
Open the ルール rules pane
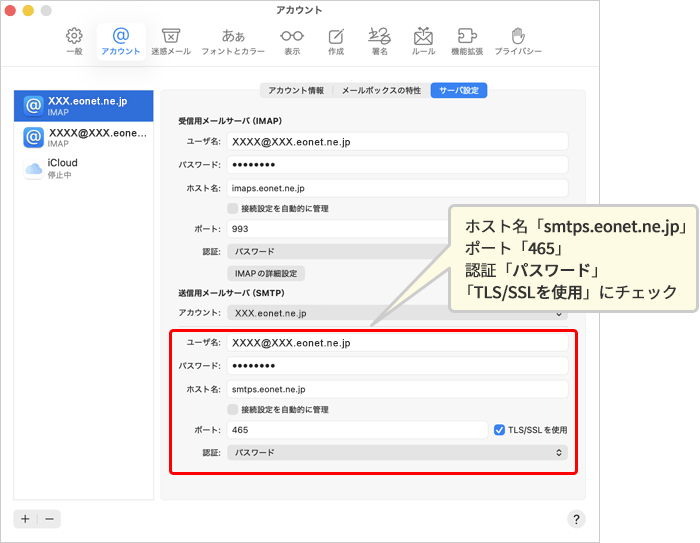[423, 41]
